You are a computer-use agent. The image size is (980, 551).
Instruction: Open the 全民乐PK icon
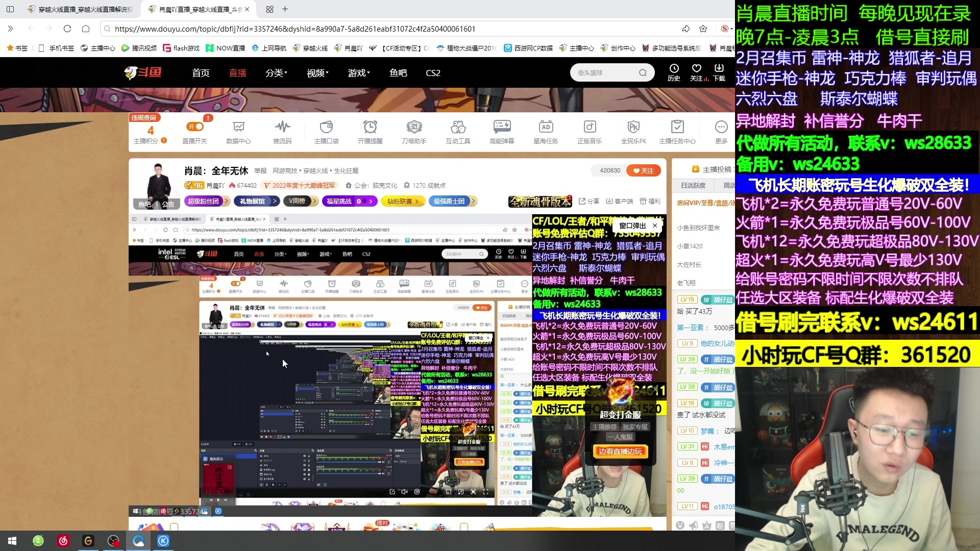pyautogui.click(x=633, y=132)
